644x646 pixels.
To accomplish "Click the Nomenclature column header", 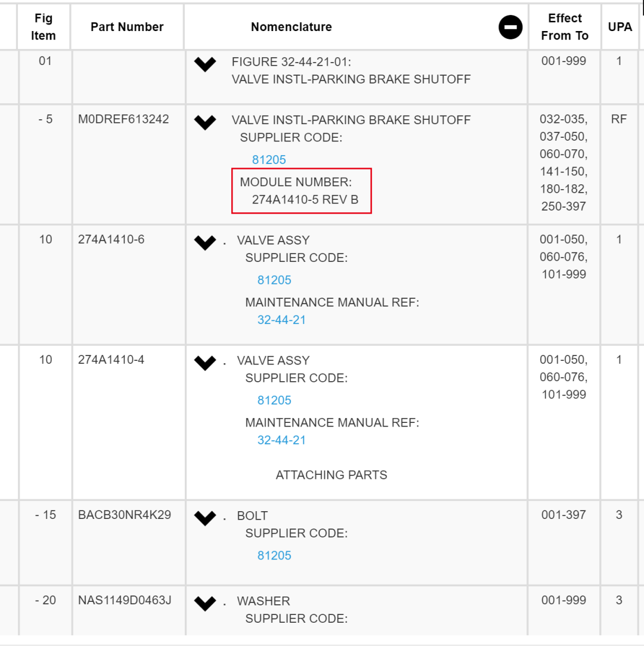I will coord(292,27).
